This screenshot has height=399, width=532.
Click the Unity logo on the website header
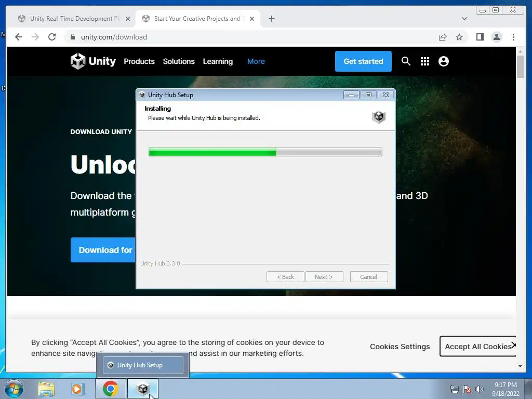tap(93, 61)
